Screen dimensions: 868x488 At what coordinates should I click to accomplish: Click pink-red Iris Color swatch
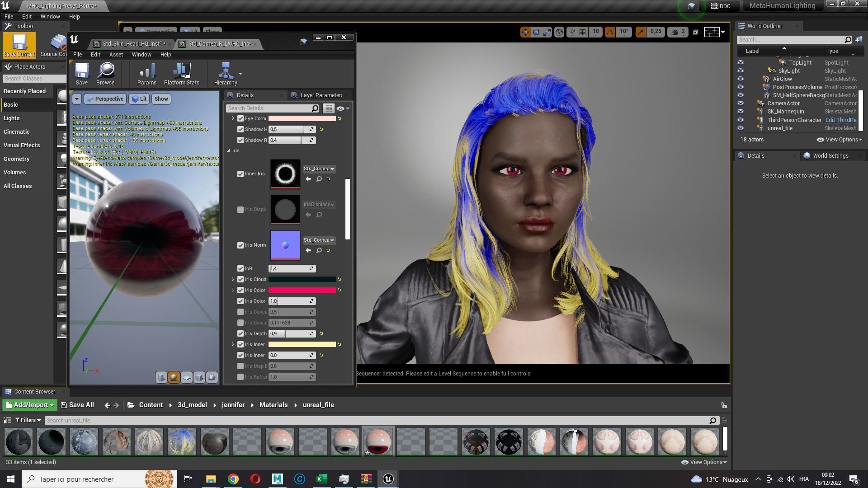click(x=302, y=290)
